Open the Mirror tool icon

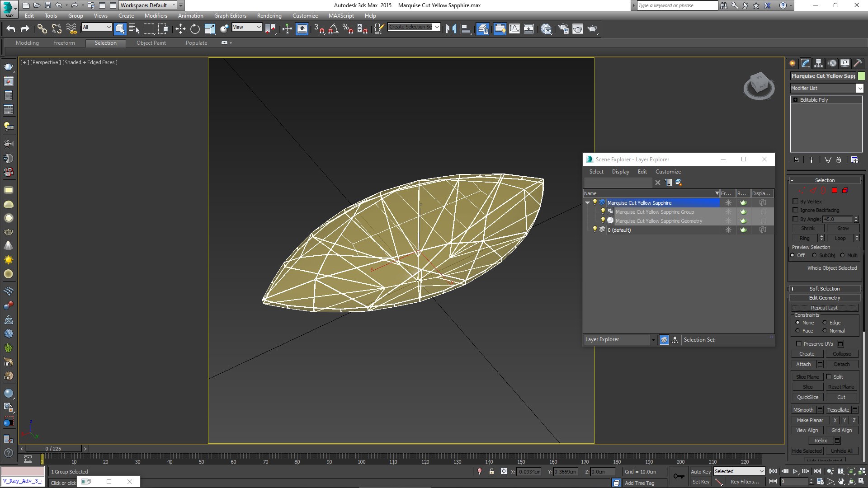pos(451,29)
